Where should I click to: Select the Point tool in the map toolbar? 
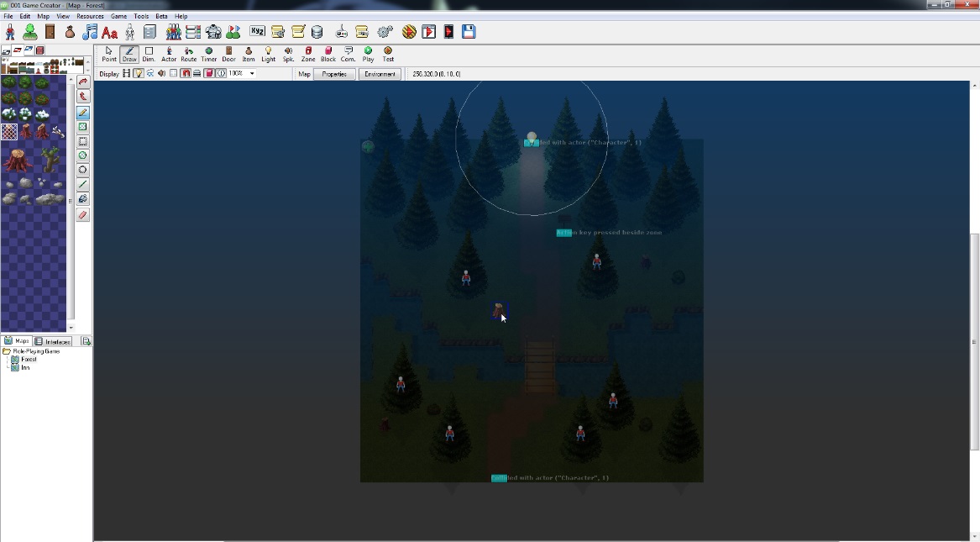pos(109,55)
